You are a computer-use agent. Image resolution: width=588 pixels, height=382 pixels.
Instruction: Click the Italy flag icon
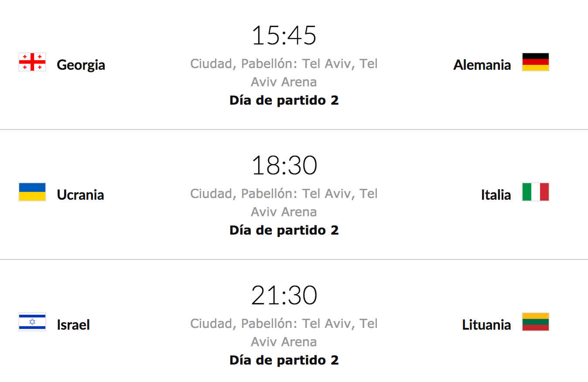click(535, 192)
